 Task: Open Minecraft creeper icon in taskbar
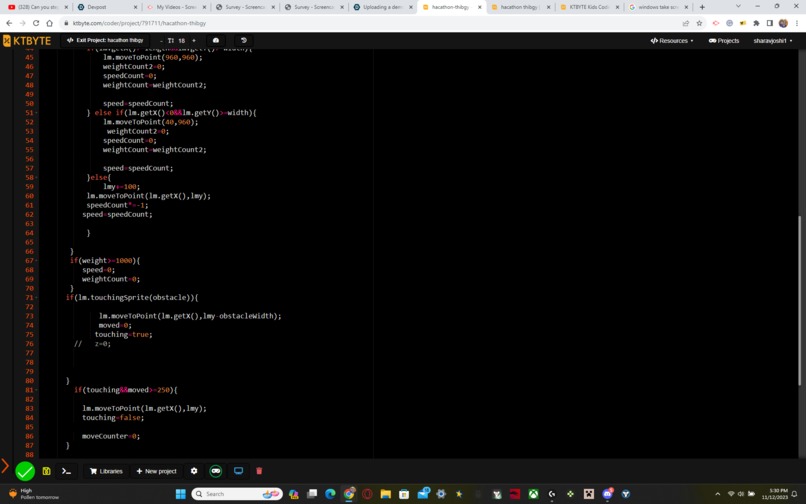(589, 494)
